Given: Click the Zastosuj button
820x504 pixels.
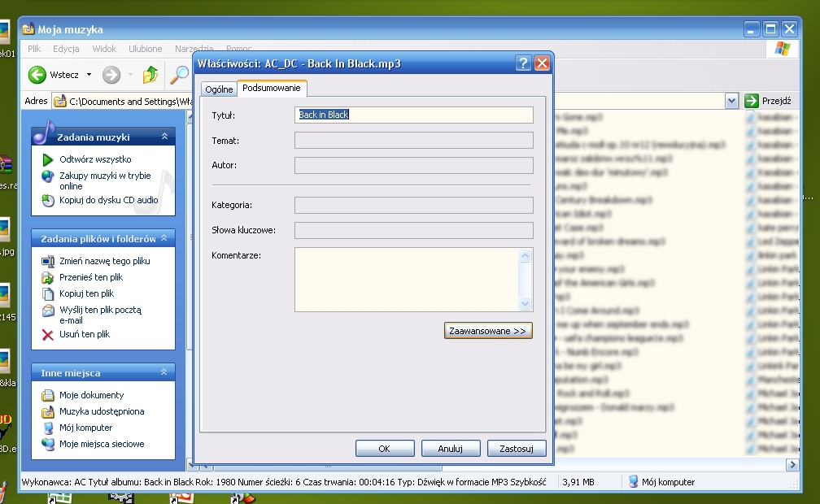Looking at the screenshot, I should click(x=516, y=449).
